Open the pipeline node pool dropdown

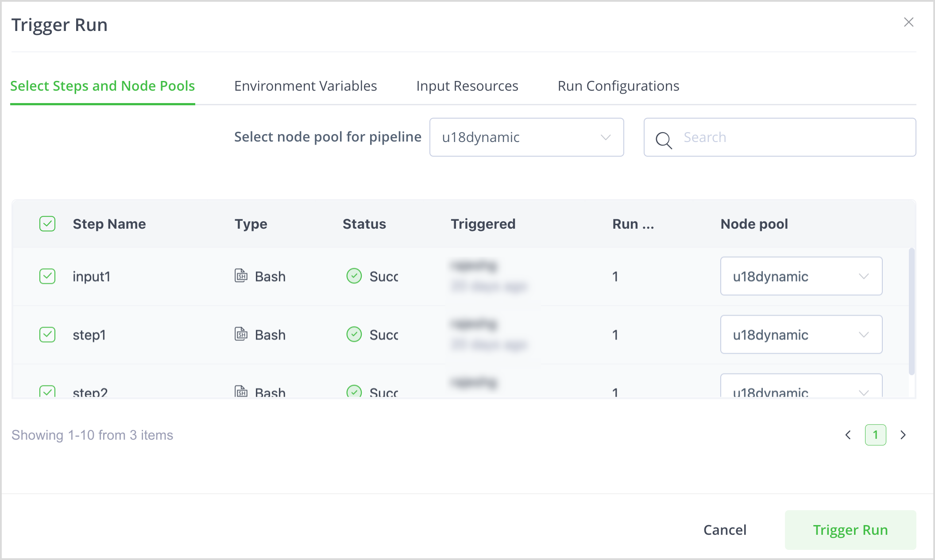click(x=526, y=137)
